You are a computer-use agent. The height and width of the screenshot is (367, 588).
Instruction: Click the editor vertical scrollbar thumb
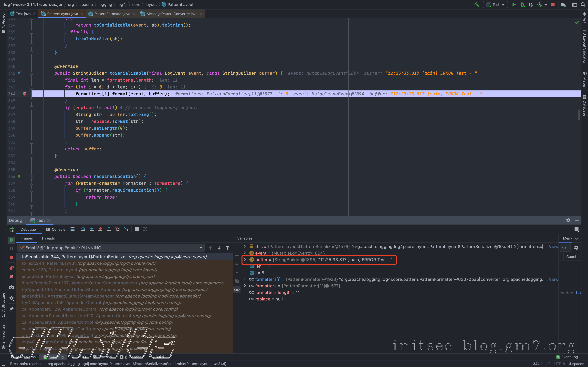pos(579,115)
